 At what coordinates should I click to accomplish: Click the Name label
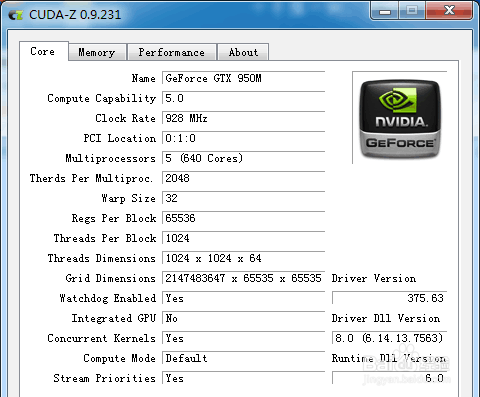[x=143, y=79]
